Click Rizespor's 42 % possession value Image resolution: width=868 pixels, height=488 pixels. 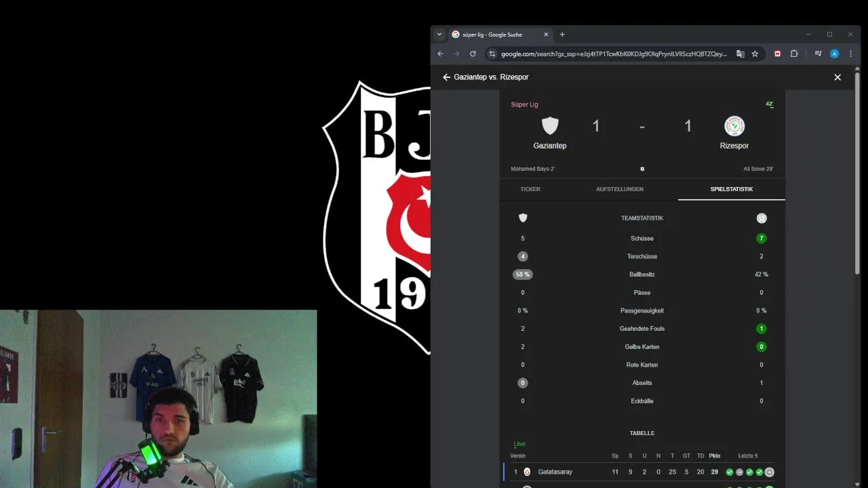[x=762, y=274]
